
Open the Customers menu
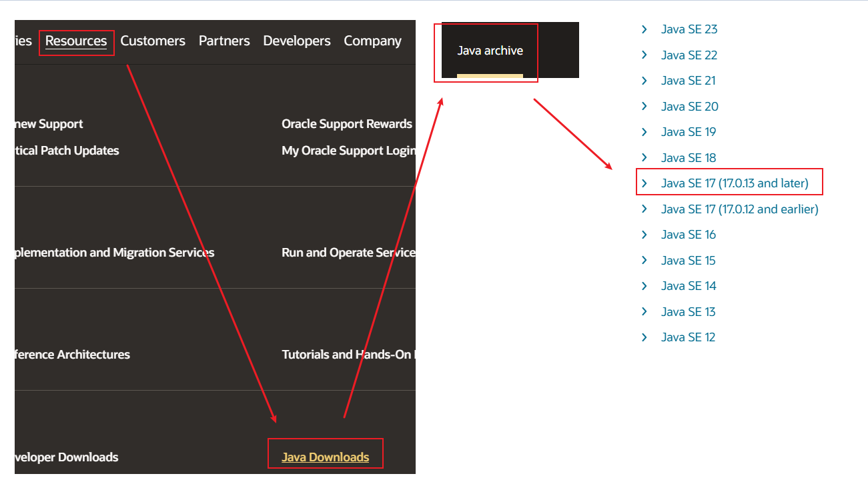point(153,41)
